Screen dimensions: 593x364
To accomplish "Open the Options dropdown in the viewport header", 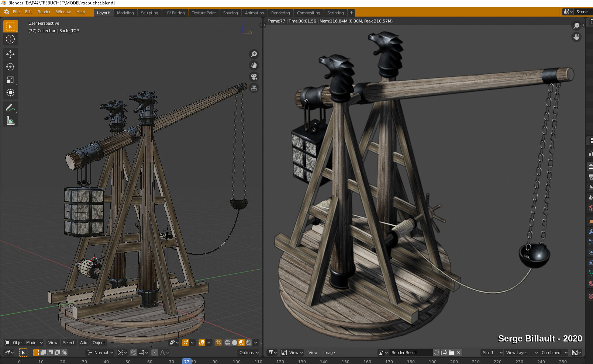I will pos(248,353).
